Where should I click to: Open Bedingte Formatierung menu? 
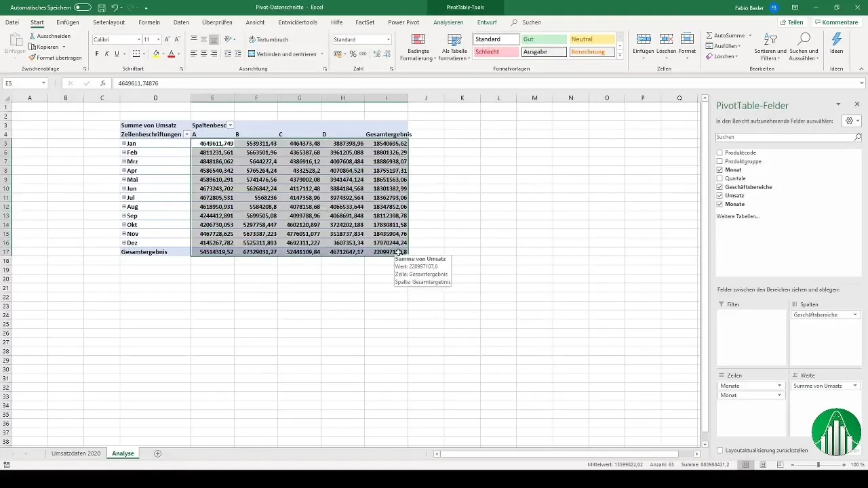point(418,47)
